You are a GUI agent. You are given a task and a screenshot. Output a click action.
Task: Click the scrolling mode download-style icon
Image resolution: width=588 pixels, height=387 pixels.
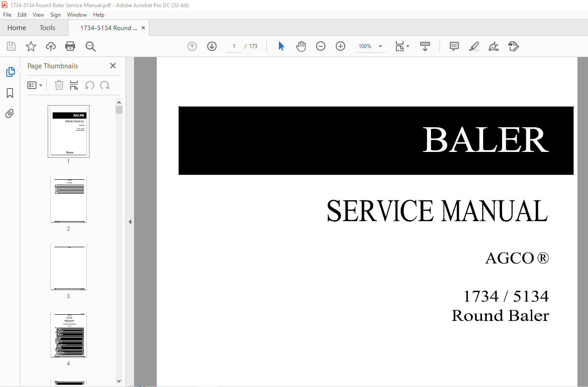pyautogui.click(x=425, y=46)
